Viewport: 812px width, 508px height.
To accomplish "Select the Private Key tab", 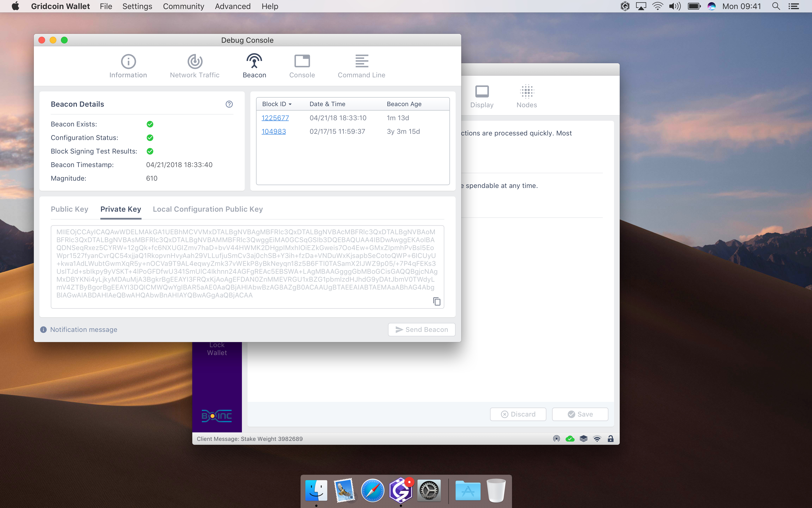I will (121, 209).
